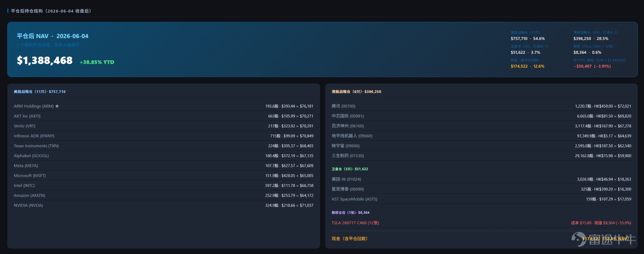Select the 现金 (含平仓回款) row label

click(x=349, y=239)
